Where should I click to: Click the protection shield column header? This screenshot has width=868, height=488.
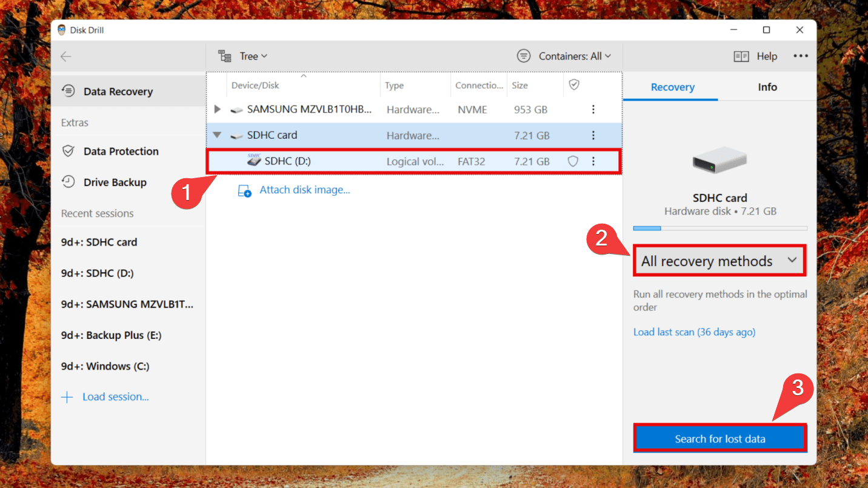(574, 85)
